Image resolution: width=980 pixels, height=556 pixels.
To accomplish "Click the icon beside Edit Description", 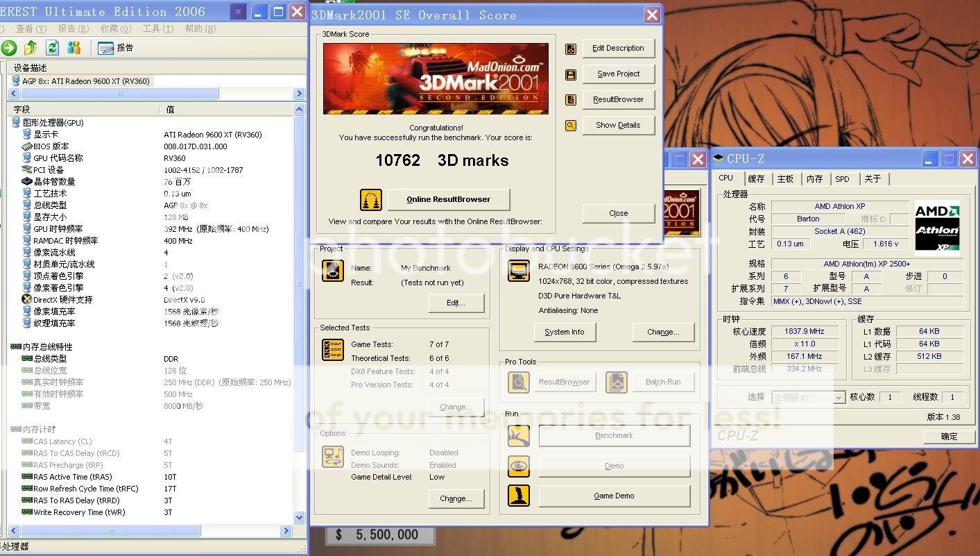I will click(571, 49).
